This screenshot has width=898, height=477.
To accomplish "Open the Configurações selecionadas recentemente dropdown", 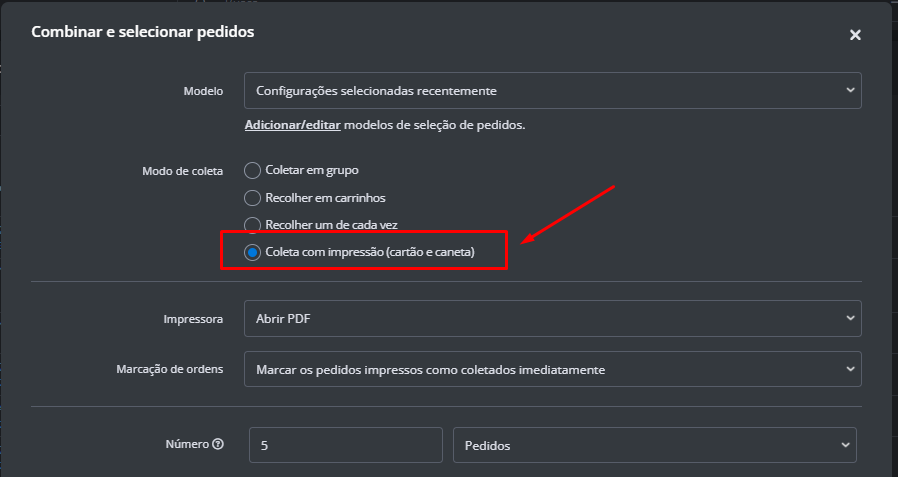I will point(552,91).
